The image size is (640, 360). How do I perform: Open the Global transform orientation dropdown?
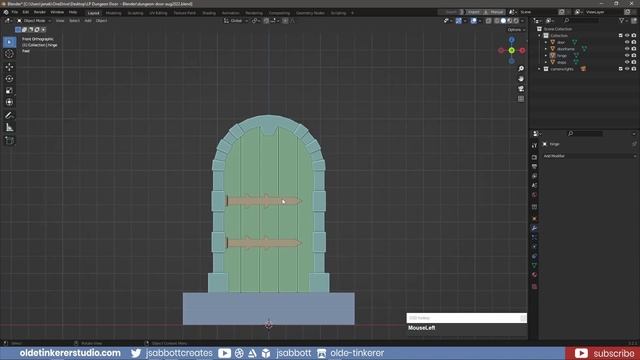click(x=236, y=20)
